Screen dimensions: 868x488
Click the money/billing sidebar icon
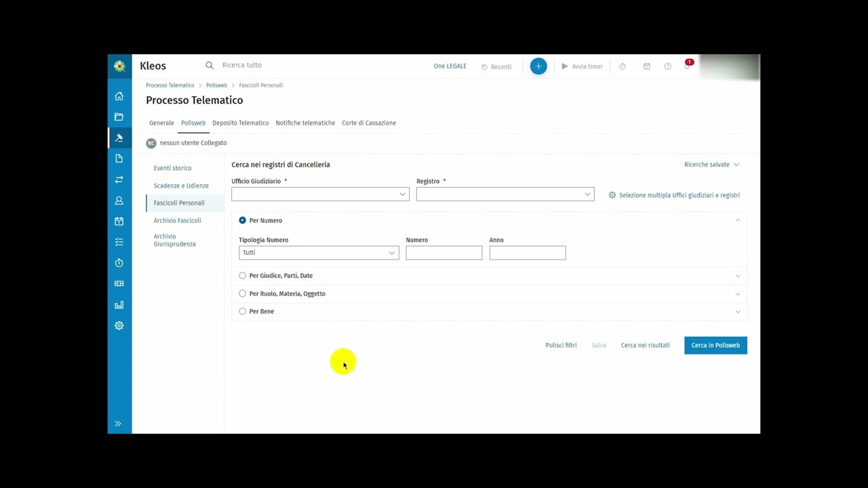click(119, 283)
